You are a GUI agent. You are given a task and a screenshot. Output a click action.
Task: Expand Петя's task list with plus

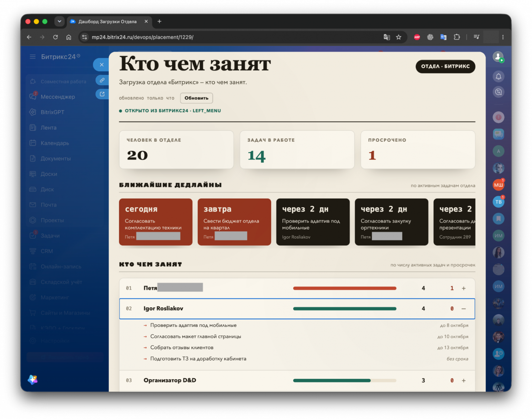click(x=463, y=288)
